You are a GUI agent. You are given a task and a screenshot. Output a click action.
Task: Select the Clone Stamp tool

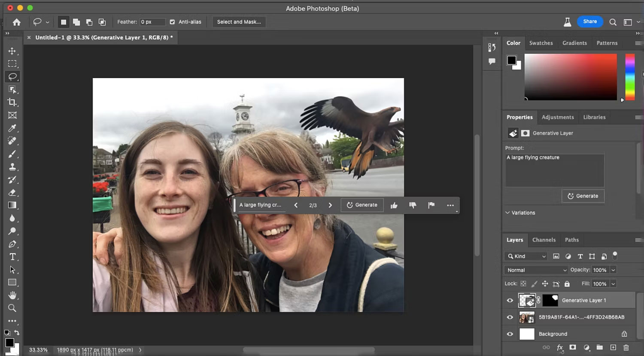tap(12, 167)
